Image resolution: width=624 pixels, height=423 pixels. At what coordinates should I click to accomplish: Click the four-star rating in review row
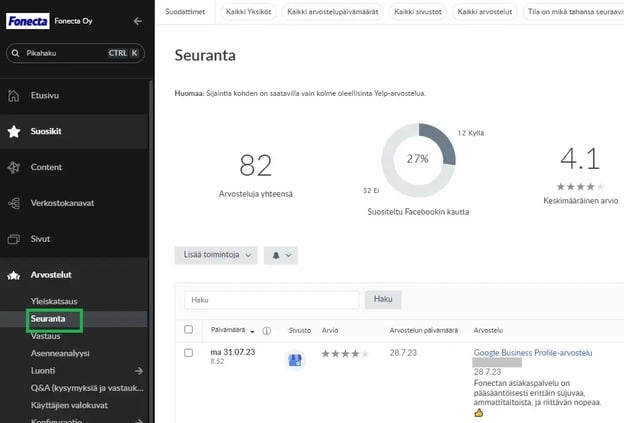point(345,353)
